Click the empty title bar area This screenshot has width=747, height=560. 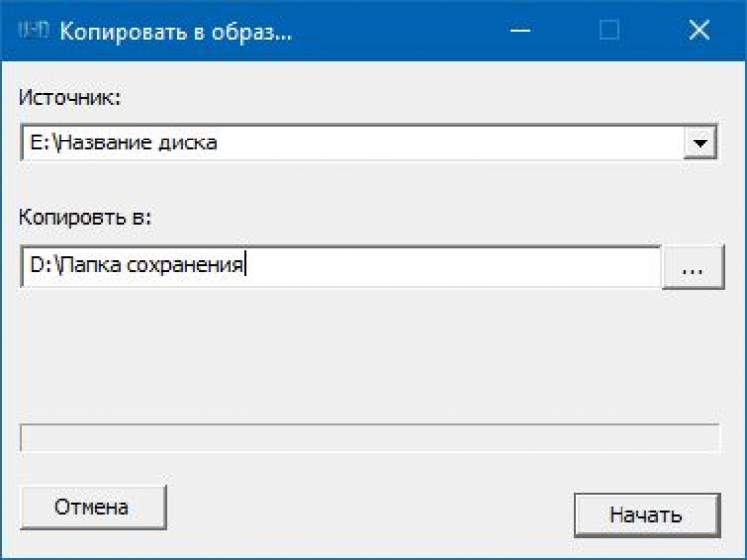pyautogui.click(x=398, y=31)
